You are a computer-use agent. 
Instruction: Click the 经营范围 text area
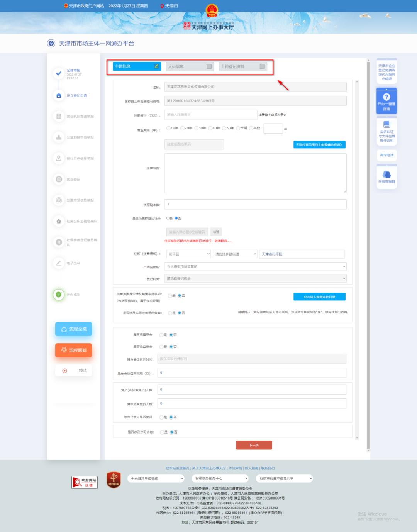[255, 173]
